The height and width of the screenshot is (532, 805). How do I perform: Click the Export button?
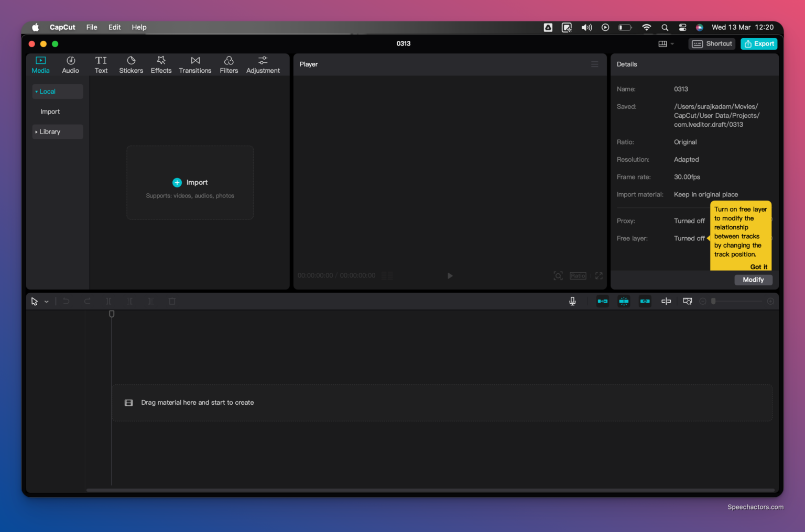click(758, 43)
